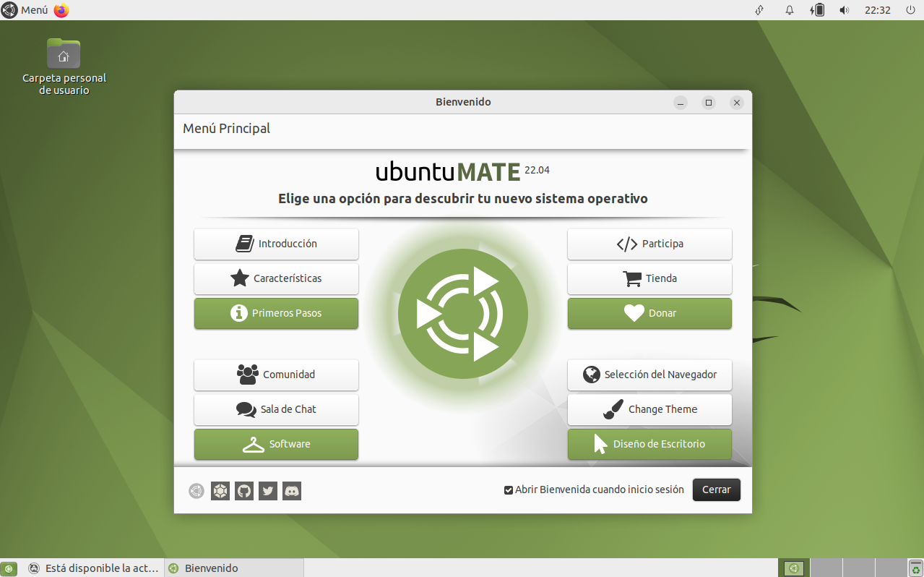924x577 pixels.
Task: Select the Bienvenido taskbar entry
Action: pos(234,568)
